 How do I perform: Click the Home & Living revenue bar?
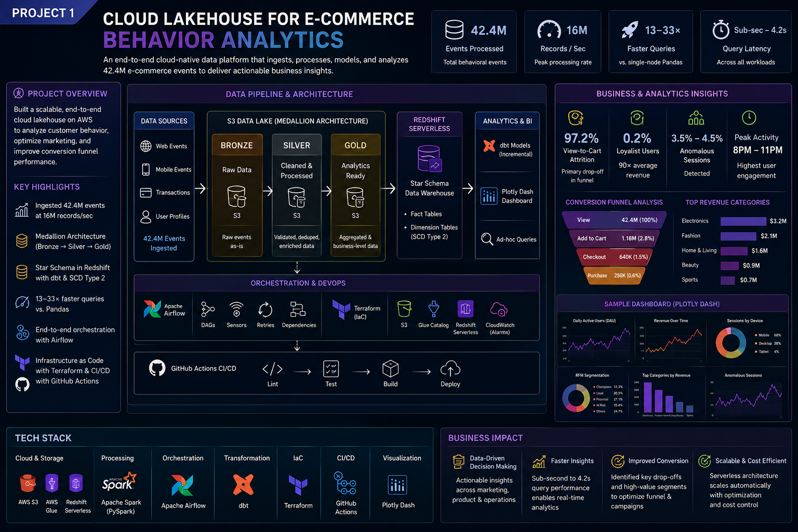[x=734, y=251]
